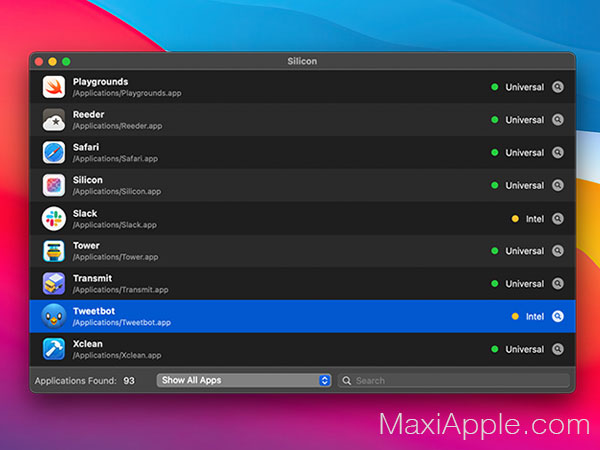Select the Xclean row name
This screenshot has height=450, width=600.
pyautogui.click(x=88, y=344)
